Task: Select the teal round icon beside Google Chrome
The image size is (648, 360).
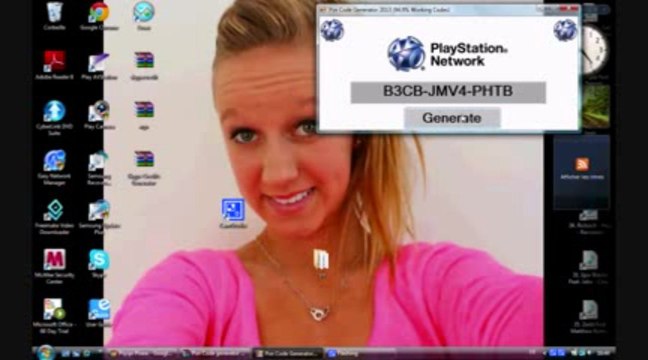Action: pyautogui.click(x=143, y=16)
